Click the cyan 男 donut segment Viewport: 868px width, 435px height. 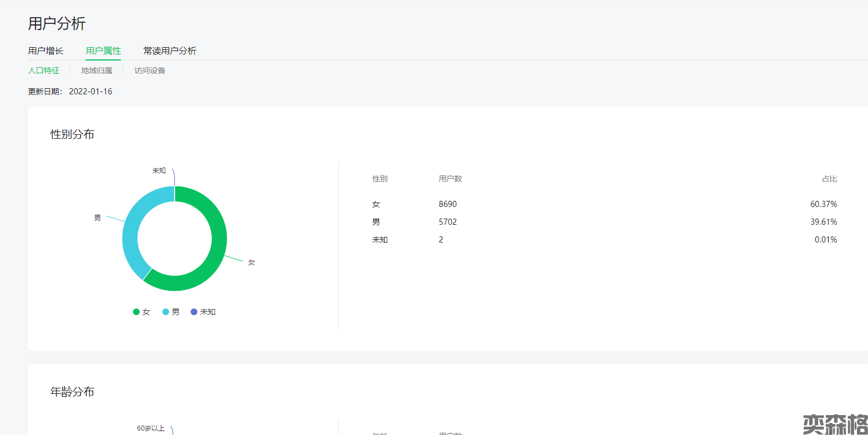[131, 233]
